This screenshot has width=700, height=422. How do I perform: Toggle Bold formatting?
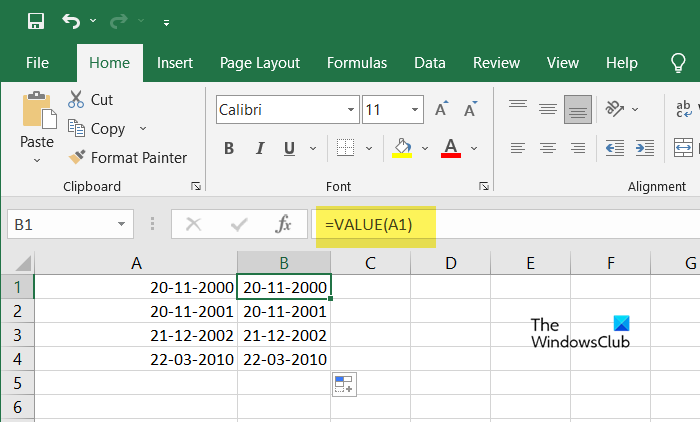pyautogui.click(x=229, y=148)
